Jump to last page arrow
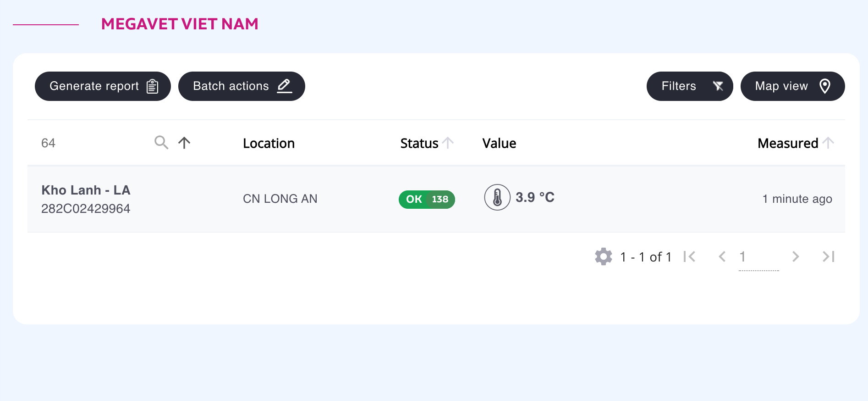Image resolution: width=868 pixels, height=401 pixels. 829,256
